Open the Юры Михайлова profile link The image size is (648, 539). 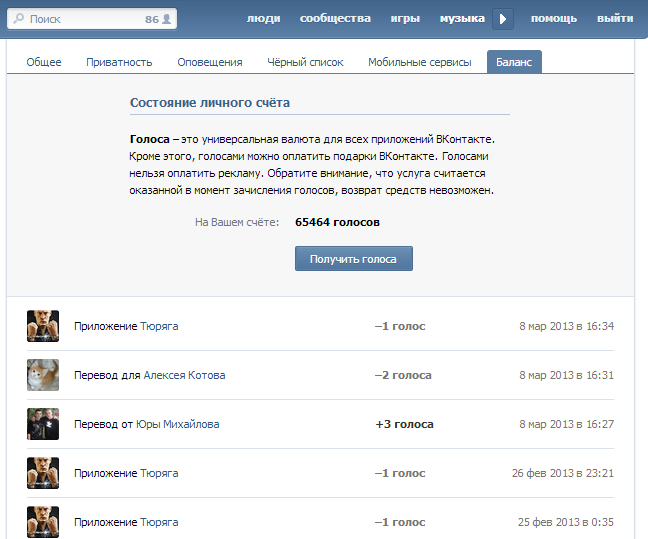click(178, 424)
